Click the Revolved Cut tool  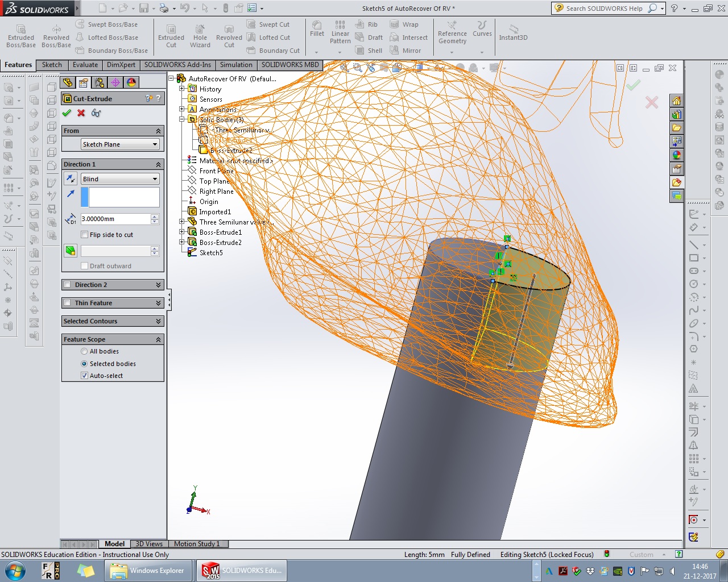(229, 36)
